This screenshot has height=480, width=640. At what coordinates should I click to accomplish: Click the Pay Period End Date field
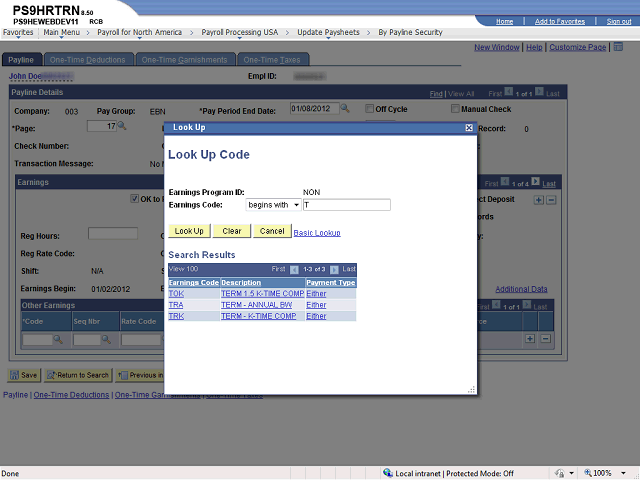[x=314, y=109]
